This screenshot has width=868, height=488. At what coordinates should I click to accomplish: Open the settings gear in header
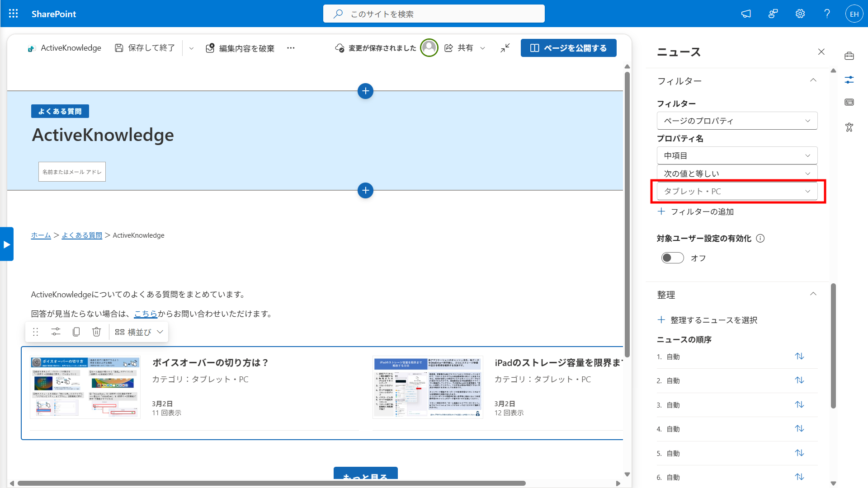800,14
